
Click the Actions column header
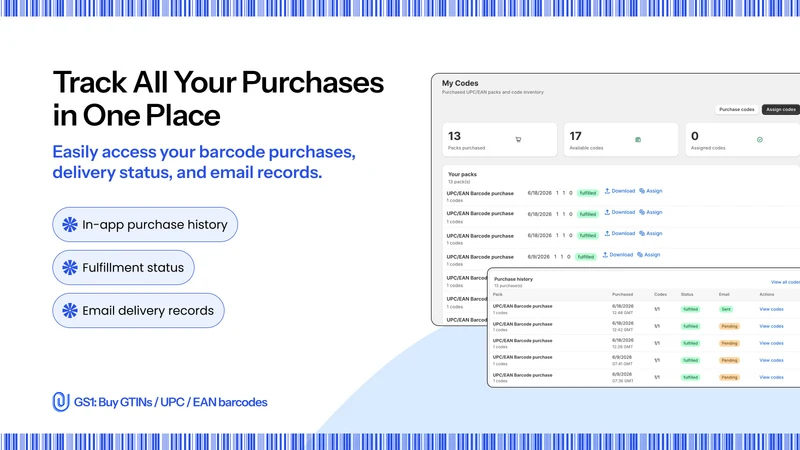coord(766,294)
